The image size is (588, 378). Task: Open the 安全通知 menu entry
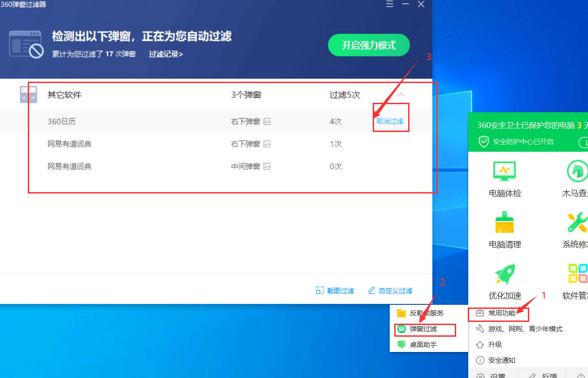496,360
